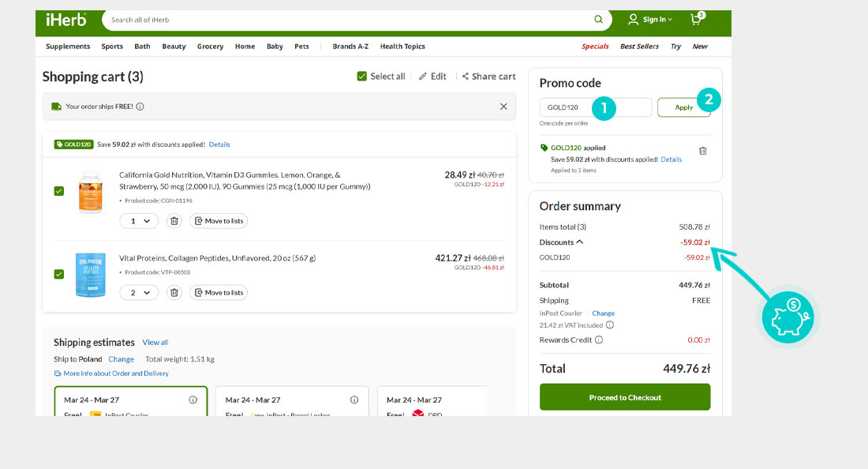Click the Items total value 508.78 zł
868x469 pixels.
click(x=694, y=227)
